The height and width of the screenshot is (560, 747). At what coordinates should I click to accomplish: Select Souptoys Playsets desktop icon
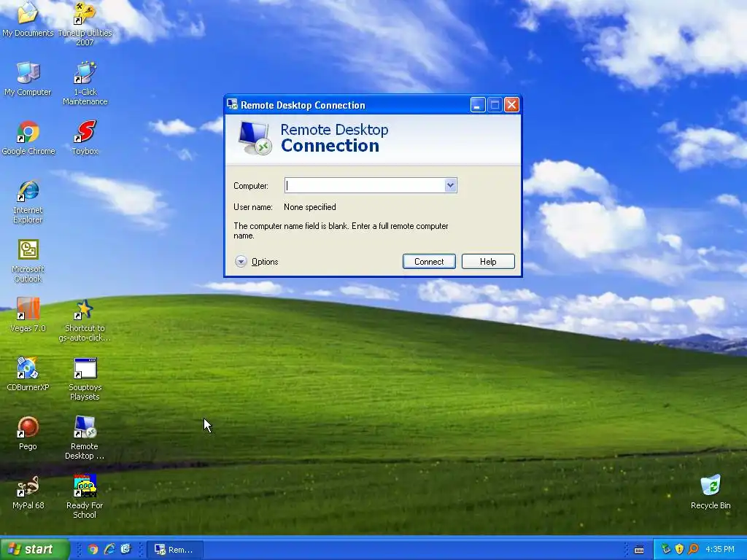(85, 379)
